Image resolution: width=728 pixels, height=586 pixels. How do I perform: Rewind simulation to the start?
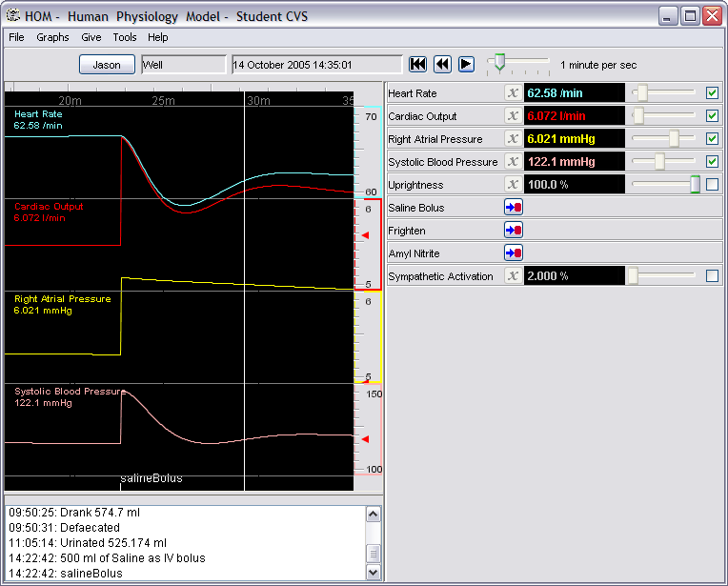tap(417, 64)
